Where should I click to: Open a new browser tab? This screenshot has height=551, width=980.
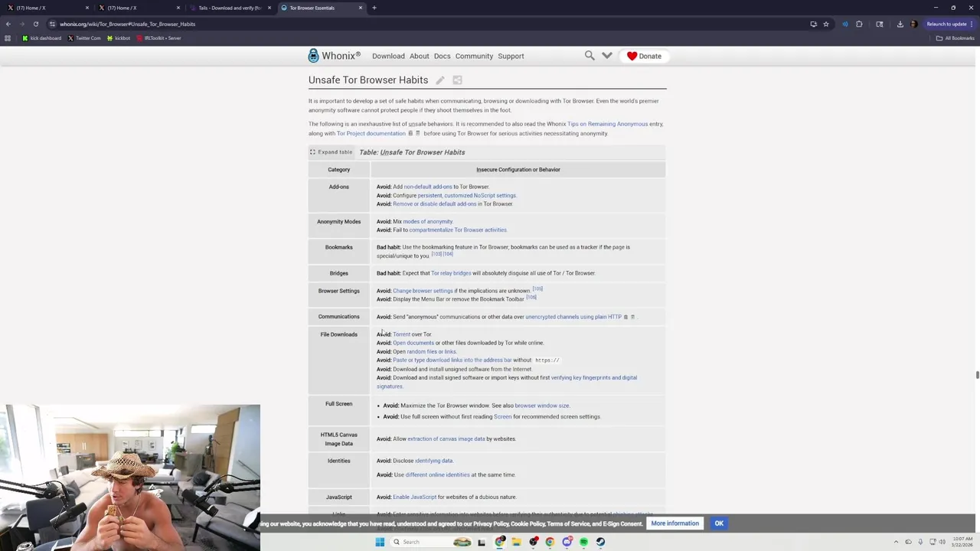374,8
